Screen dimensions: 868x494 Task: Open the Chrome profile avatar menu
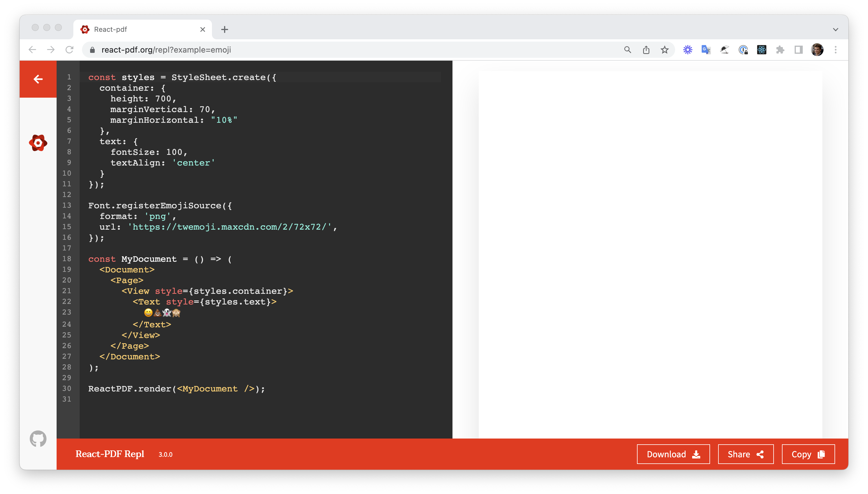(818, 49)
